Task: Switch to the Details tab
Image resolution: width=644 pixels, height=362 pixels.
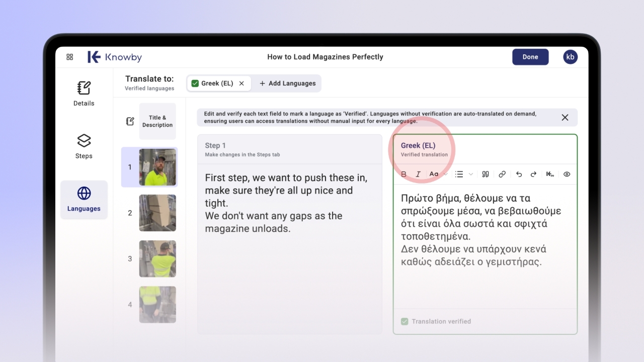Action: click(x=84, y=94)
